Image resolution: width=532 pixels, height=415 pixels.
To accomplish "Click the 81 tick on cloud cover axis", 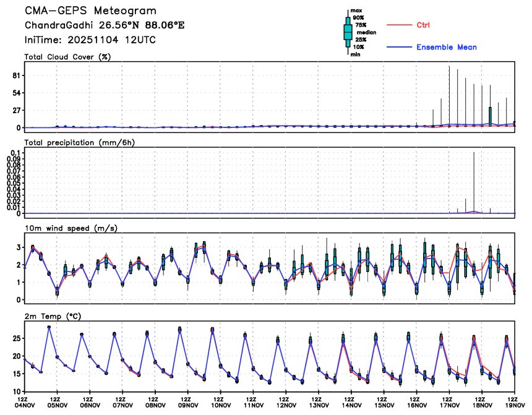I will coord(16,75).
